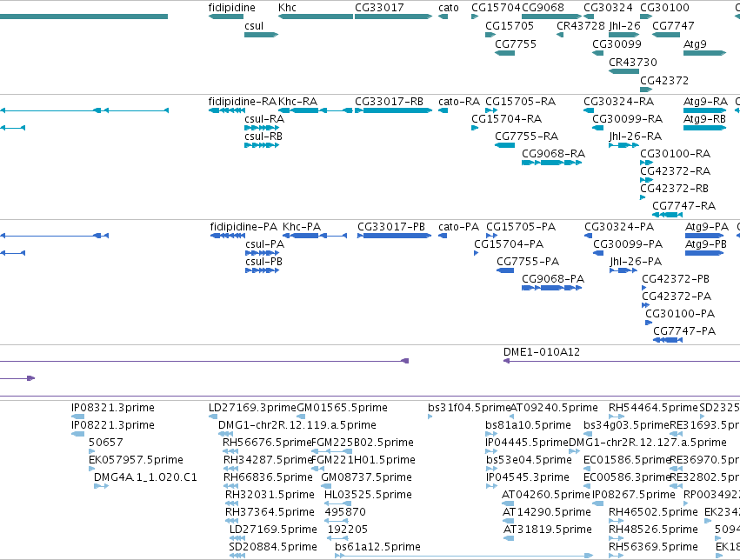The width and height of the screenshot is (740, 560).
Task: Select the HL03525.5prime EST
Action: pyautogui.click(x=338, y=503)
